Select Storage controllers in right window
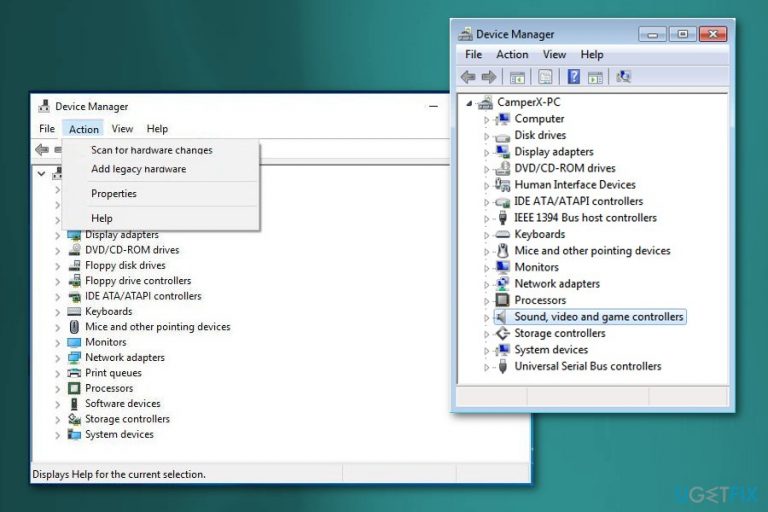The image size is (768, 512). (x=559, y=333)
